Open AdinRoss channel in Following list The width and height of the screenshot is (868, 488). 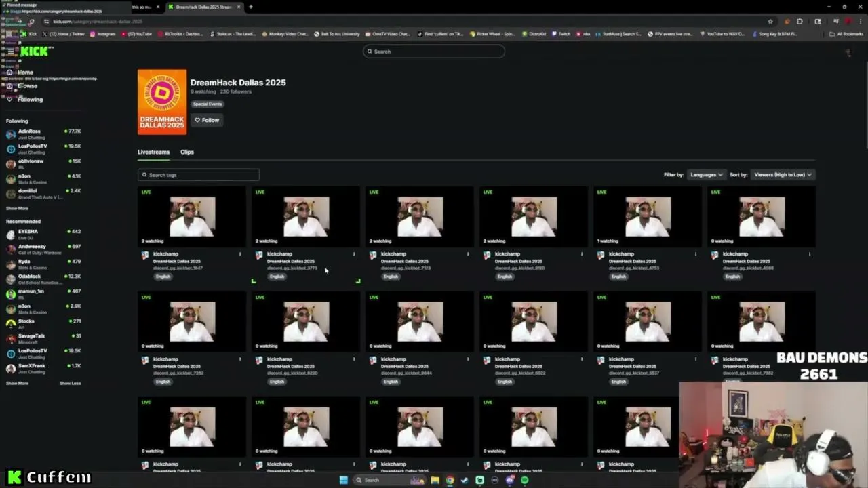pyautogui.click(x=43, y=134)
